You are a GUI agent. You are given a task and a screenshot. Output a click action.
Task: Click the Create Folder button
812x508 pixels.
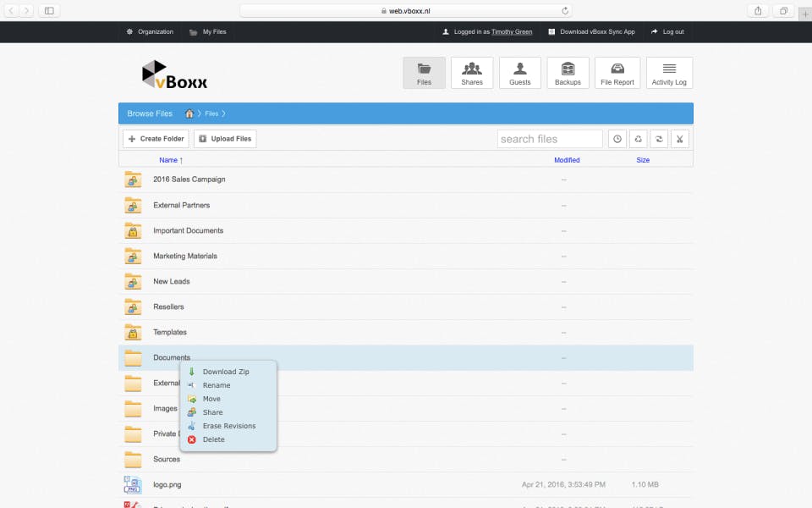(156, 139)
